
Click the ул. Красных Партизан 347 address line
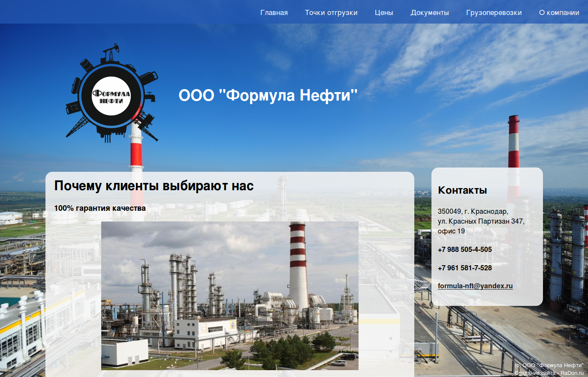click(x=481, y=221)
